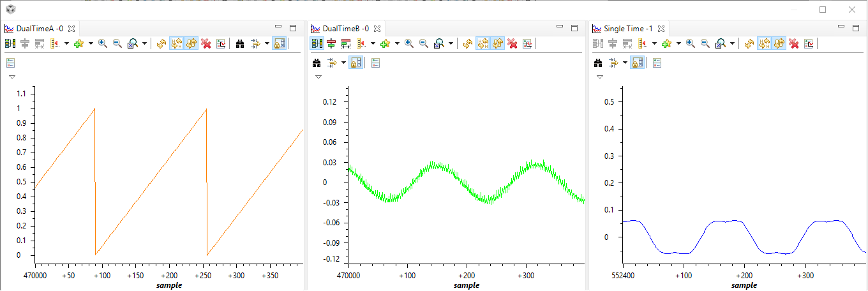This screenshot has height=291, width=868.
Task: Click the zoom reset magnifier icon in DualTimeA
Action: tap(133, 43)
